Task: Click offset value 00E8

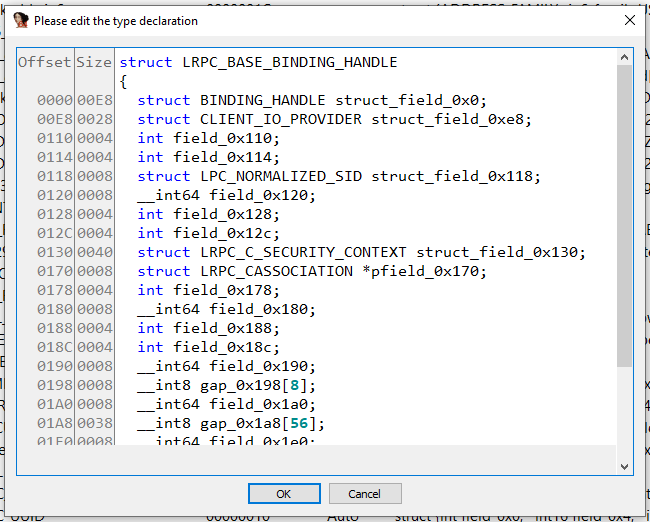Action: click(x=54, y=119)
